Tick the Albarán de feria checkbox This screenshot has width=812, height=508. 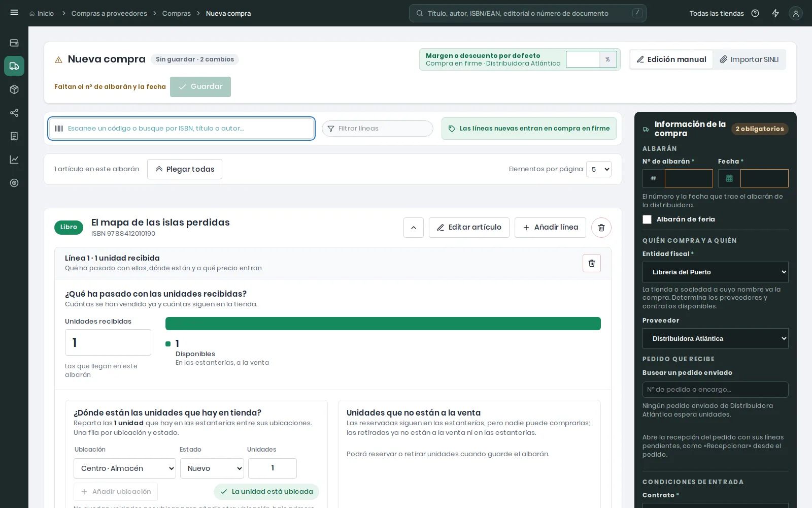coord(647,219)
